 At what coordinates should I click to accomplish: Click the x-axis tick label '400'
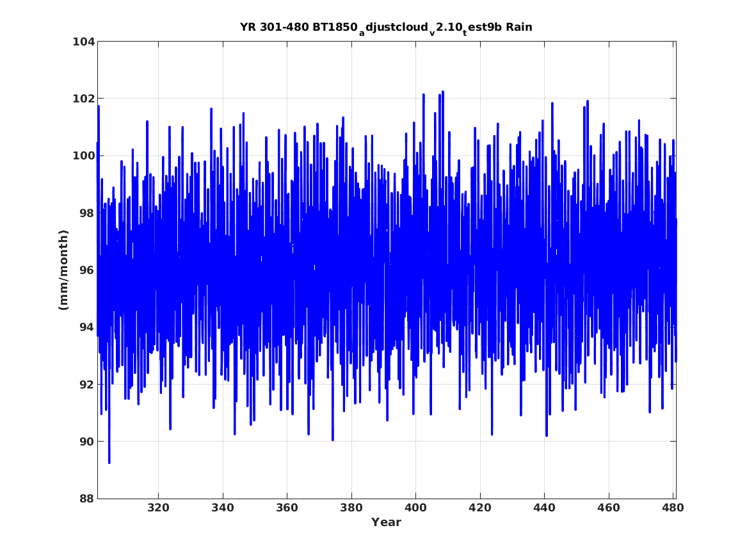pos(415,508)
